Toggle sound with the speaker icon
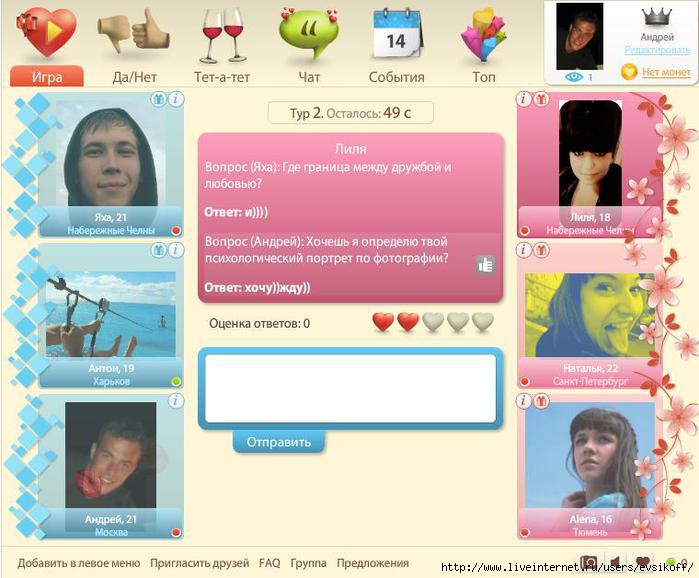The width and height of the screenshot is (699, 578). click(x=615, y=562)
